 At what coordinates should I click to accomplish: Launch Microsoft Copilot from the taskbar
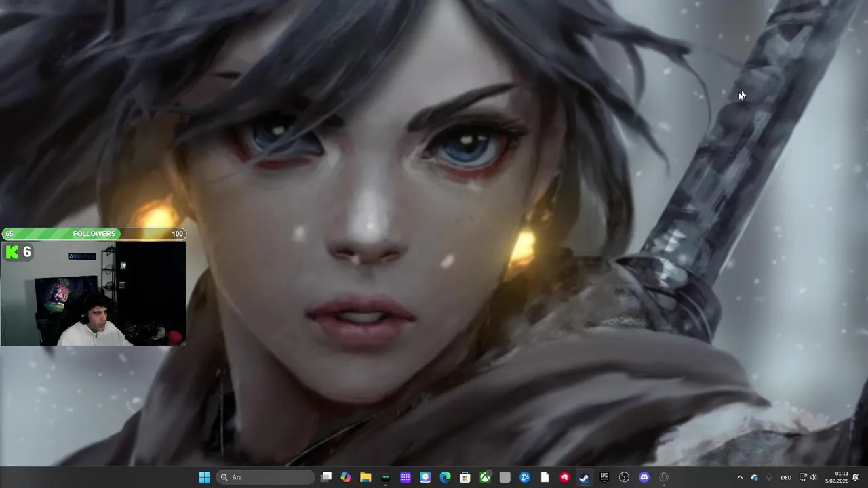(346, 477)
